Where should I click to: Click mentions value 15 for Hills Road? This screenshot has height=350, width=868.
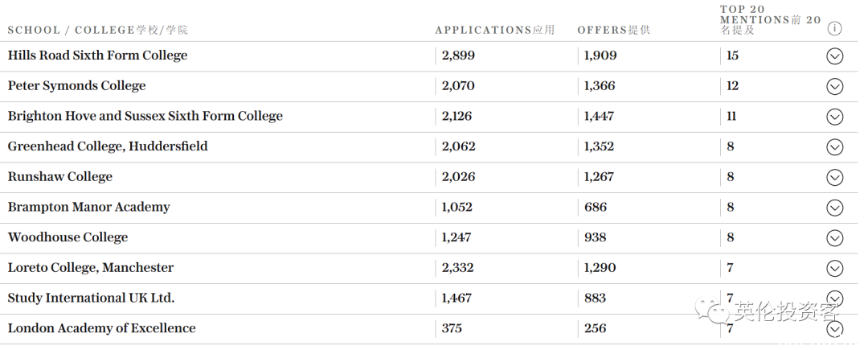[732, 56]
